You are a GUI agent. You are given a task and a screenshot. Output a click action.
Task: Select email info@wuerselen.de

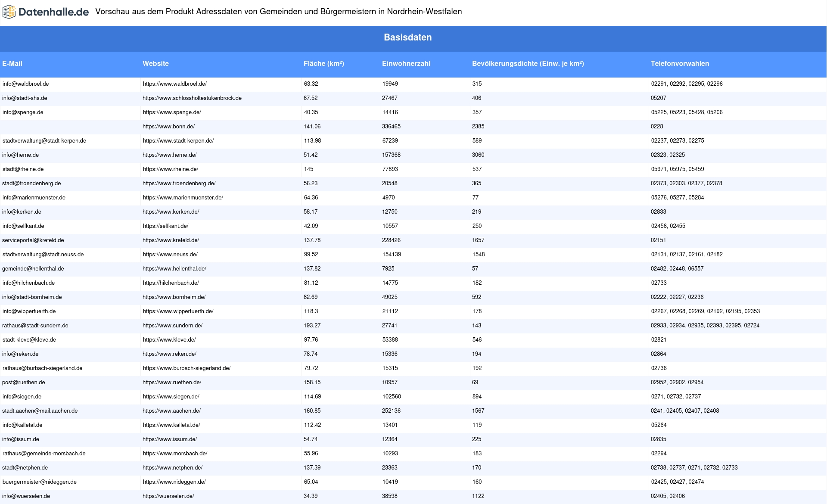coord(26,496)
